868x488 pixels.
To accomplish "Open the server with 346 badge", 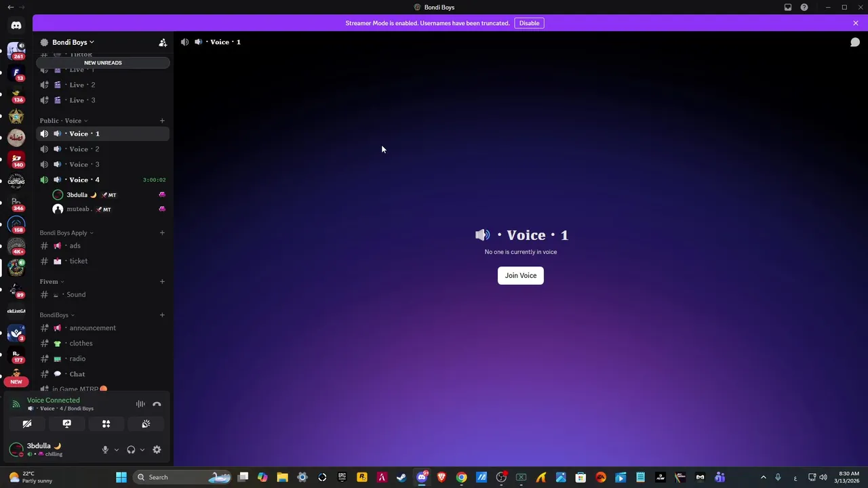I will [x=16, y=203].
